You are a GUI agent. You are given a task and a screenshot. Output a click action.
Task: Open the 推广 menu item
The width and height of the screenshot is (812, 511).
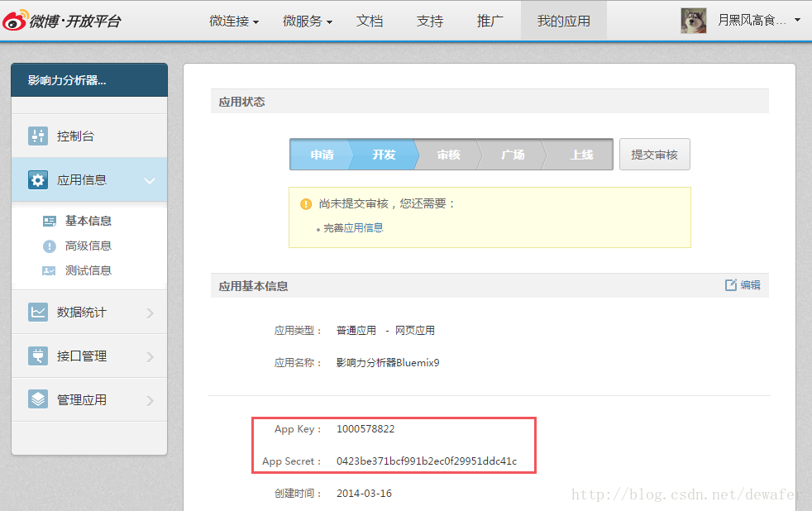tap(490, 21)
